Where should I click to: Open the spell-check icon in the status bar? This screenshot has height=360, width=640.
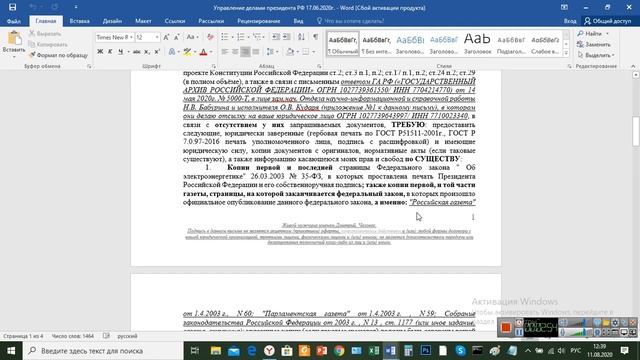point(106,336)
